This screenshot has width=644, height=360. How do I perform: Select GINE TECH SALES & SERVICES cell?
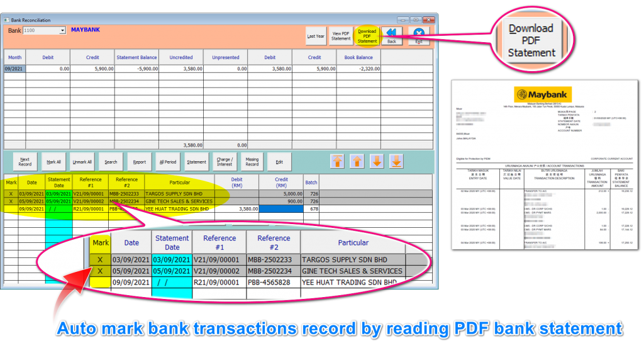(x=179, y=201)
